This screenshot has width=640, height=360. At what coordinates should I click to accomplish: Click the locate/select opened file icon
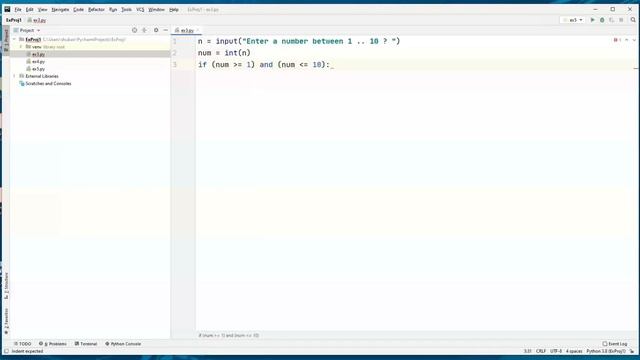coord(134,30)
